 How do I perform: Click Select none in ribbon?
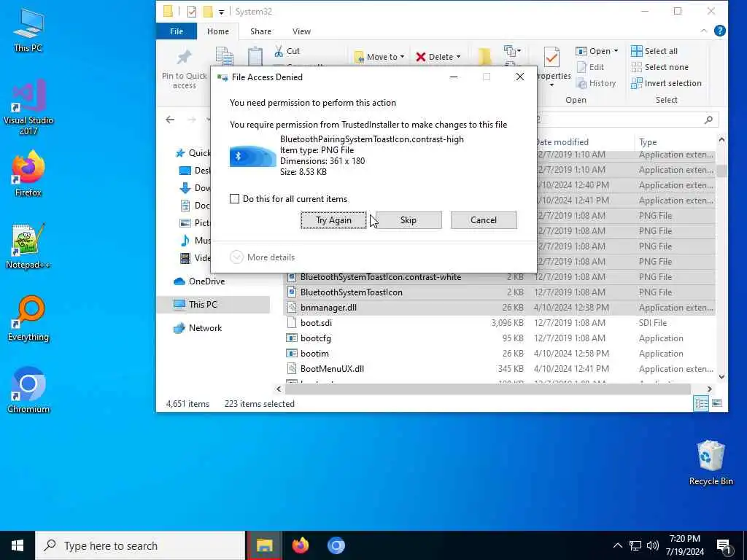pos(659,67)
